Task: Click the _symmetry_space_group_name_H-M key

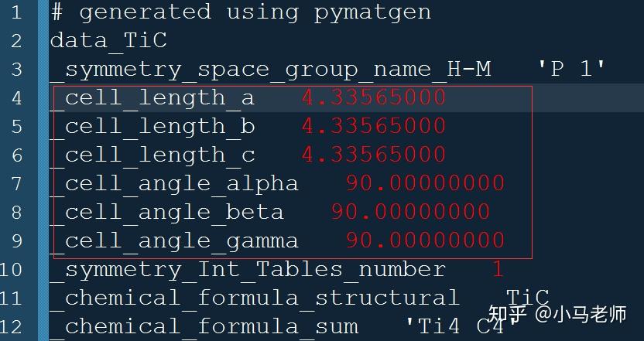Action: (x=270, y=69)
